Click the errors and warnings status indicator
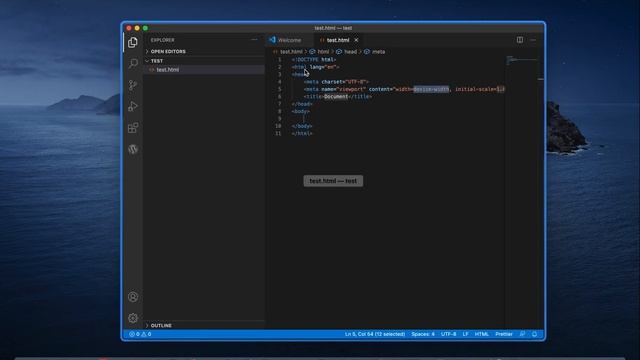Screen dimensions: 640x360 140,334
